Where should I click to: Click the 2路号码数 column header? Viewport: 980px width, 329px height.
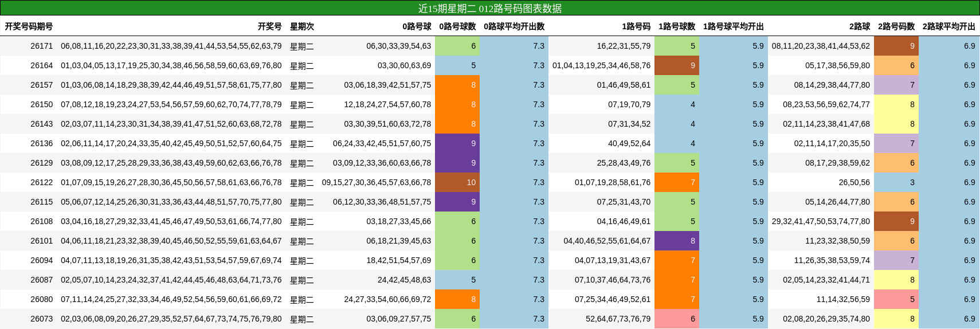click(x=896, y=26)
